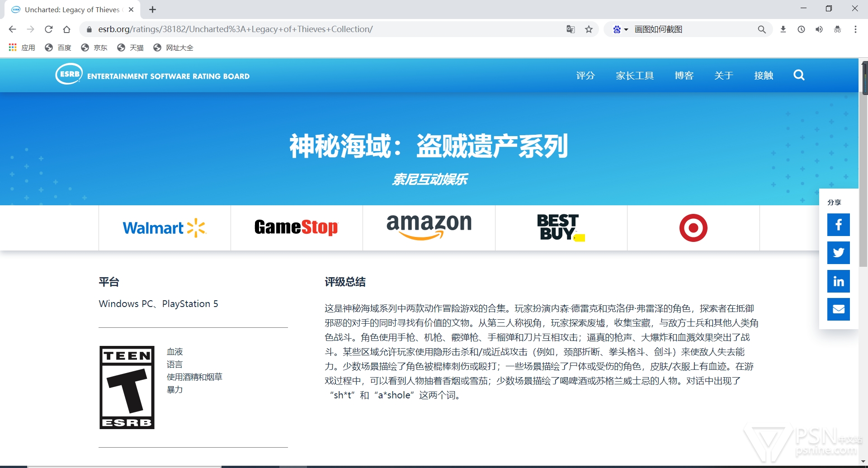The height and width of the screenshot is (468, 868).
Task: Open the 评分 menu
Action: (x=585, y=76)
